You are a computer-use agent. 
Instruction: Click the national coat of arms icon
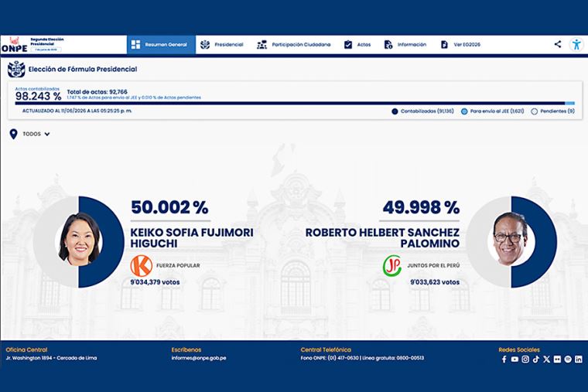16,69
